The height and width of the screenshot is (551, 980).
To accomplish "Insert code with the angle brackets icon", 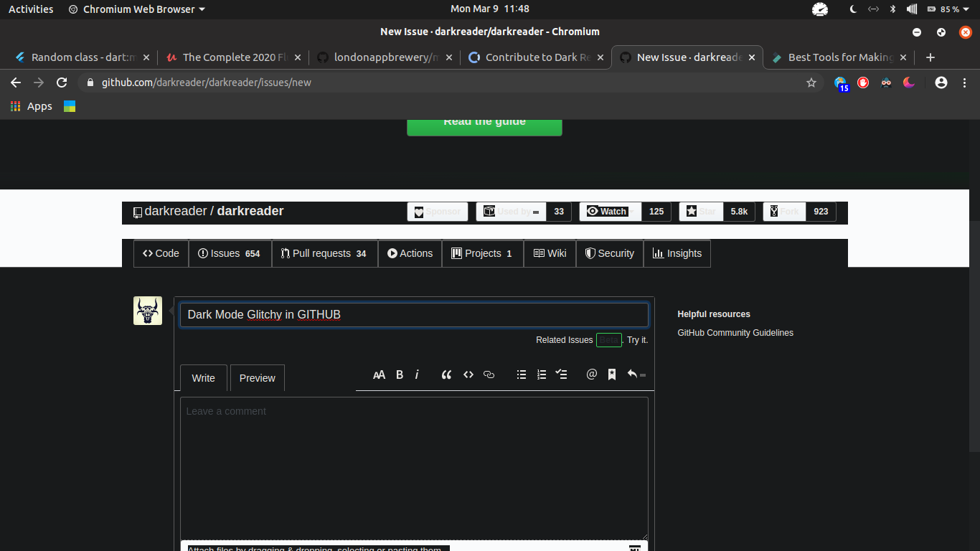I will pyautogui.click(x=468, y=375).
